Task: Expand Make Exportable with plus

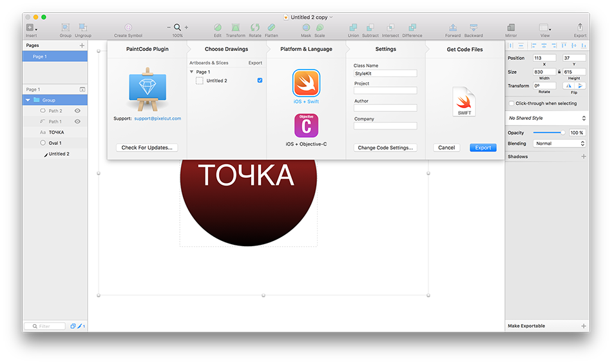Action: [x=584, y=326]
